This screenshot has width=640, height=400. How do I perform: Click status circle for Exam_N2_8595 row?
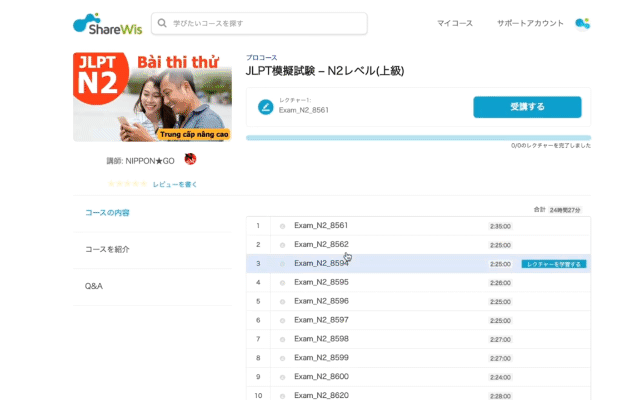click(282, 283)
